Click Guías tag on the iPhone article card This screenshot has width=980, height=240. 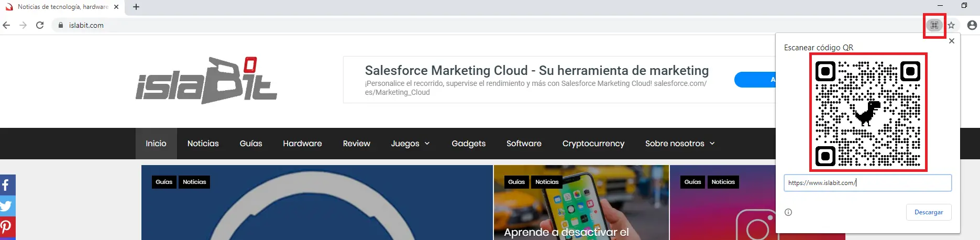point(516,182)
